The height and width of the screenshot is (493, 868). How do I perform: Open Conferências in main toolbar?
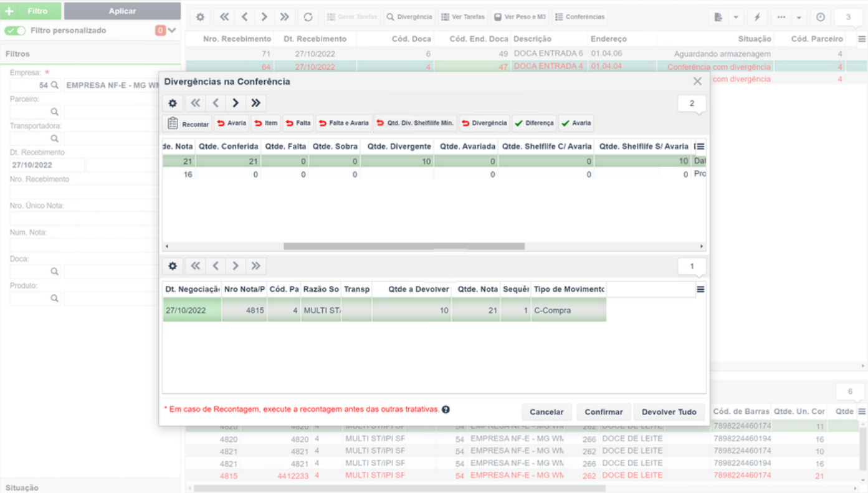(579, 17)
